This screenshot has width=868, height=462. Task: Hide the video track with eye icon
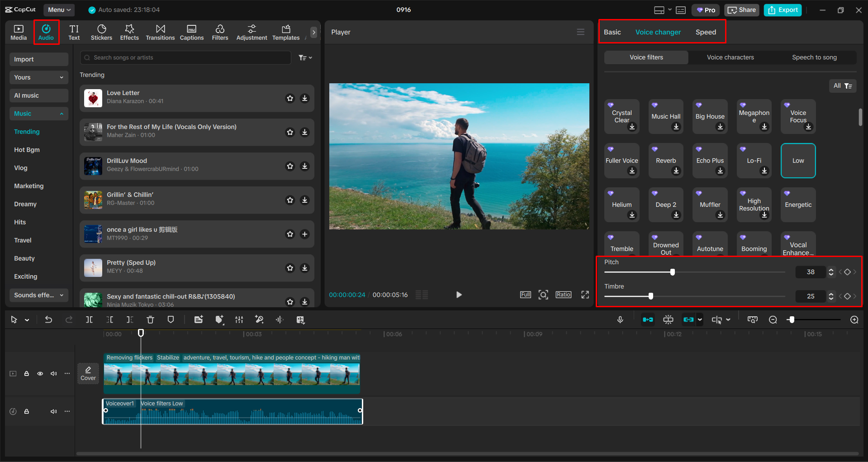click(40, 374)
